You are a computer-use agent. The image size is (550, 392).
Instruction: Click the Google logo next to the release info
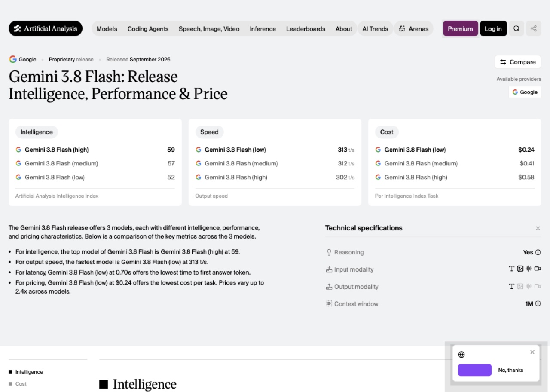coord(13,60)
